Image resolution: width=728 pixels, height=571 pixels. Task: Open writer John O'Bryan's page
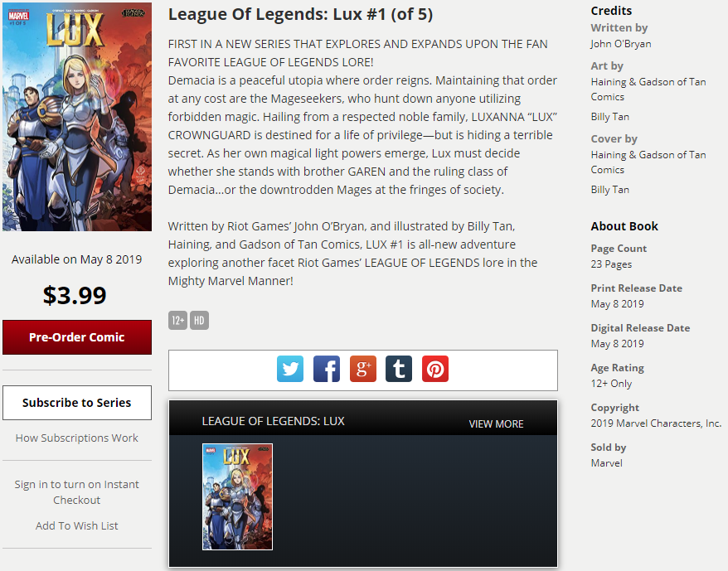pos(621,44)
